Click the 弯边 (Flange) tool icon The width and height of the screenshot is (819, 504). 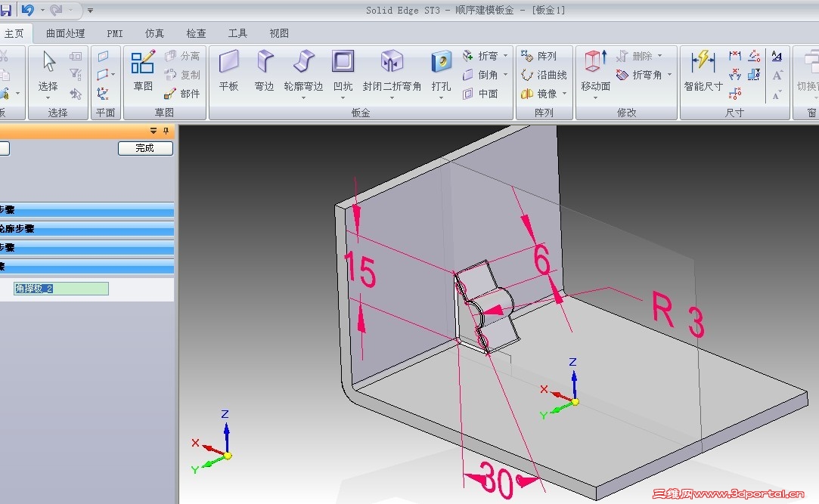[x=265, y=62]
